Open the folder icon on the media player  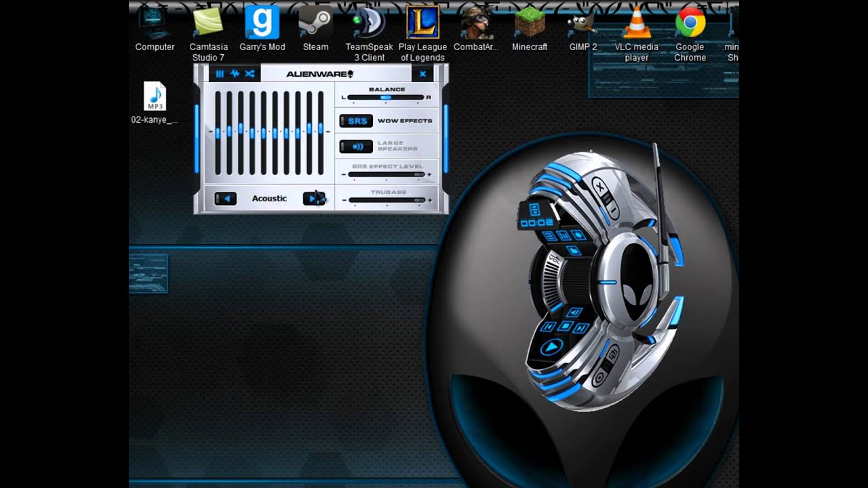point(574,250)
